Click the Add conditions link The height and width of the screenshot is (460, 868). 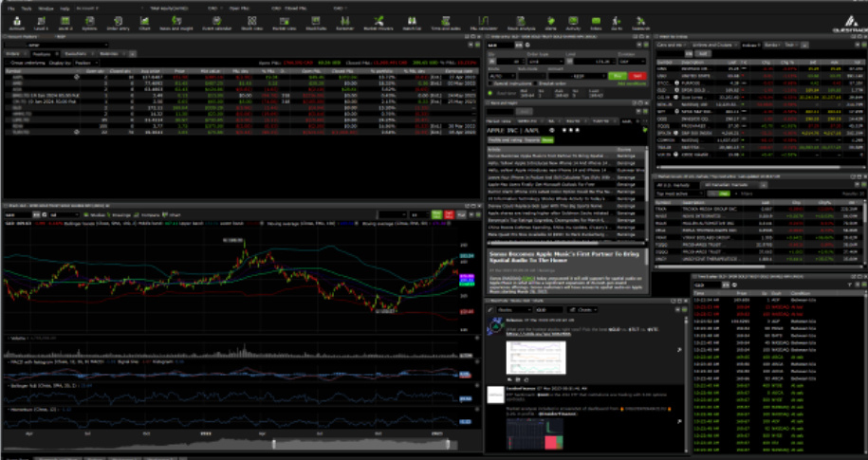pyautogui.click(x=632, y=83)
